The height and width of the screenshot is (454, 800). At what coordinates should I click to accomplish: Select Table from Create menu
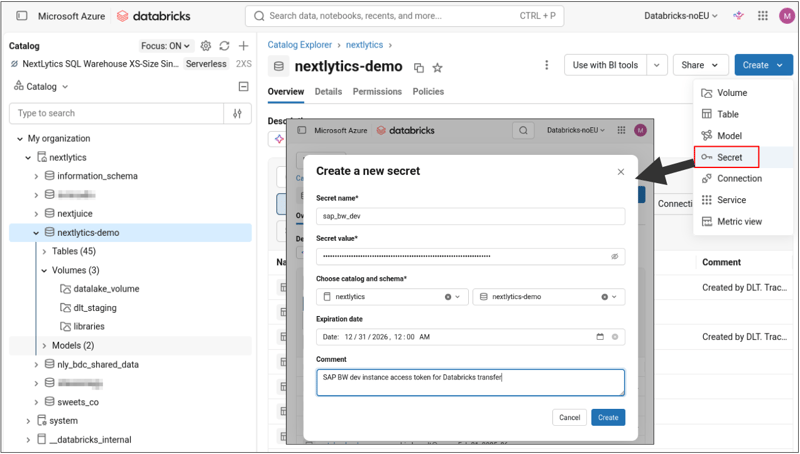coord(743,114)
